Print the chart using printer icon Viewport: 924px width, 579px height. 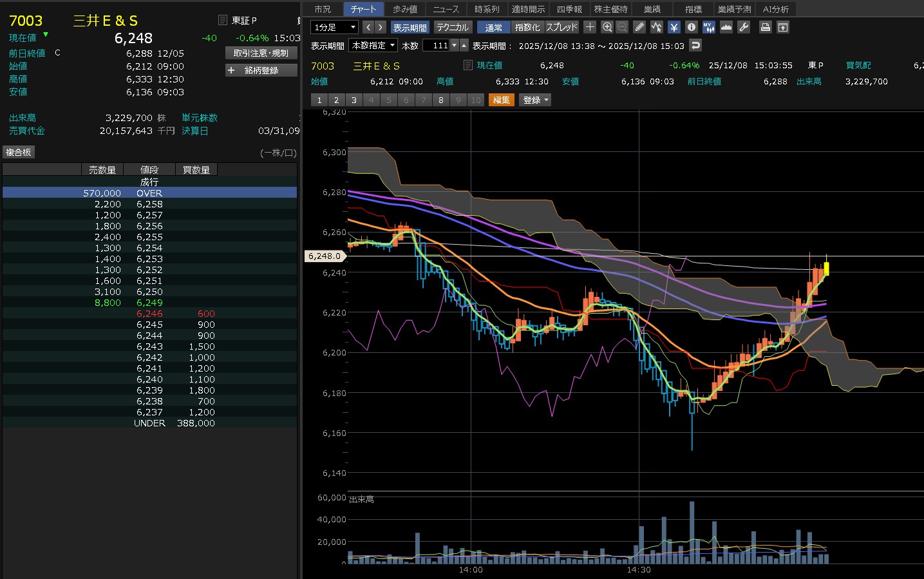click(765, 27)
